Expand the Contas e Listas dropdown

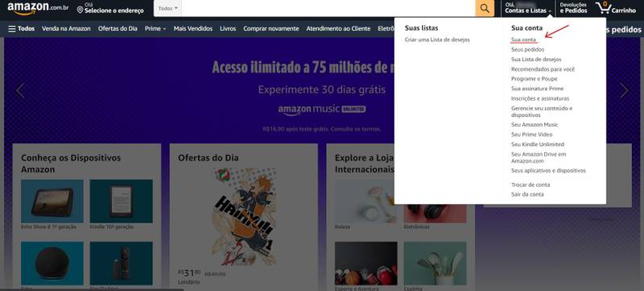click(528, 8)
